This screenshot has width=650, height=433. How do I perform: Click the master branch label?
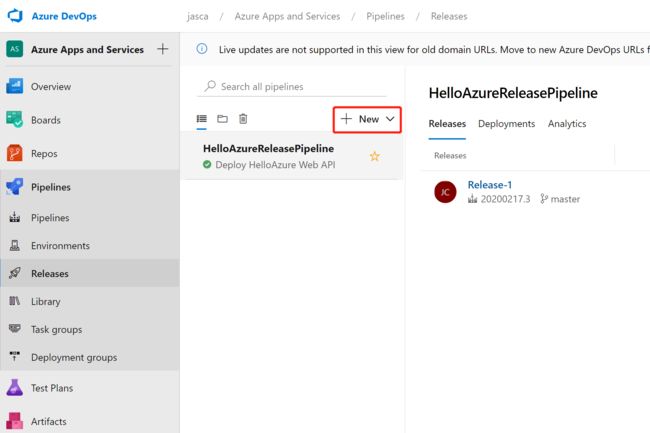(x=565, y=199)
